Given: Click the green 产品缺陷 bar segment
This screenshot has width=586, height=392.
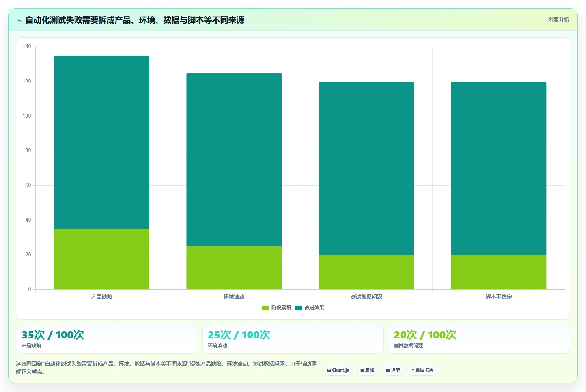Looking at the screenshot, I should (x=102, y=259).
